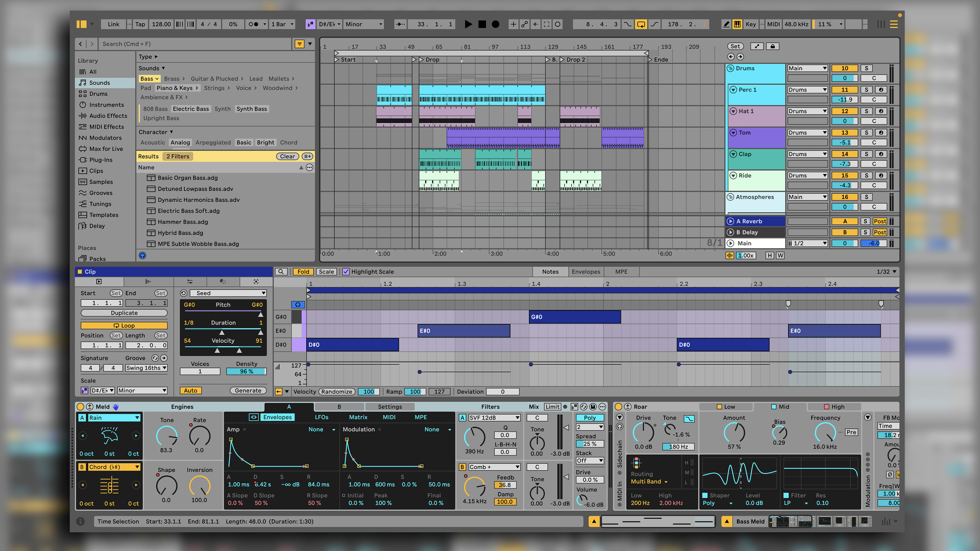Image resolution: width=980 pixels, height=551 pixels.
Task: Click the Audio Effects icon in the browser sidebar
Action: click(83, 116)
